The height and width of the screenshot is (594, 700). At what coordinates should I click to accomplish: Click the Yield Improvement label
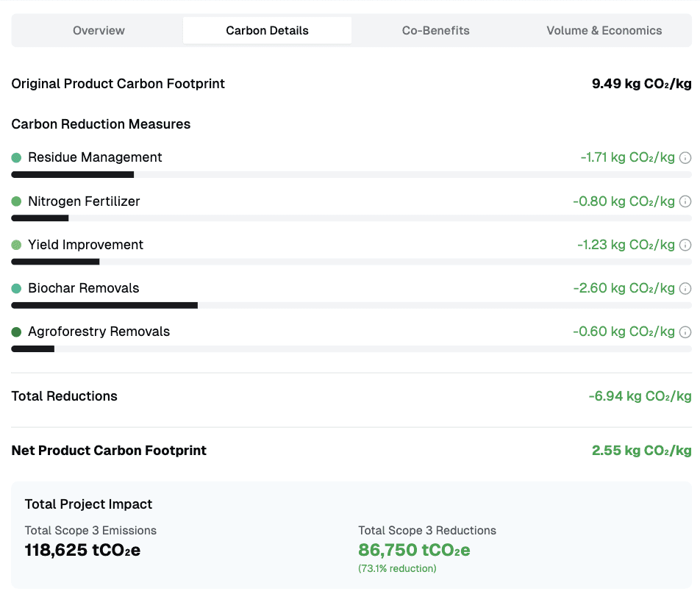[x=86, y=245]
